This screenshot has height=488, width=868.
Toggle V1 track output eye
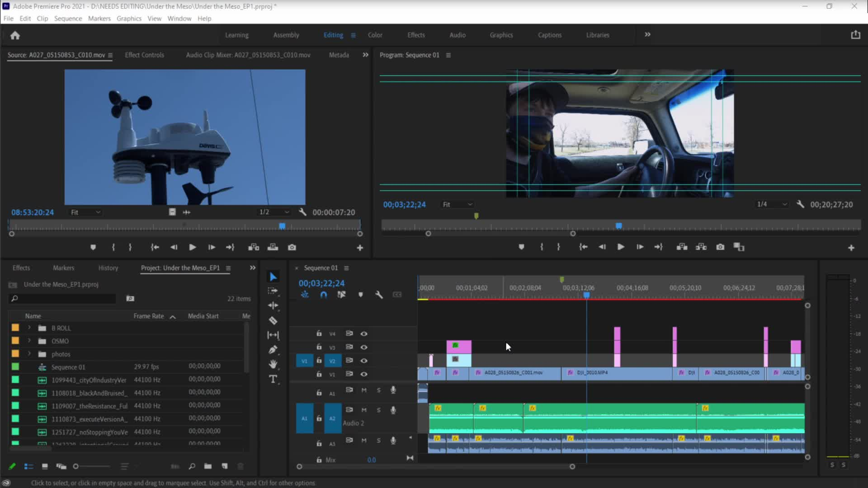[363, 374]
